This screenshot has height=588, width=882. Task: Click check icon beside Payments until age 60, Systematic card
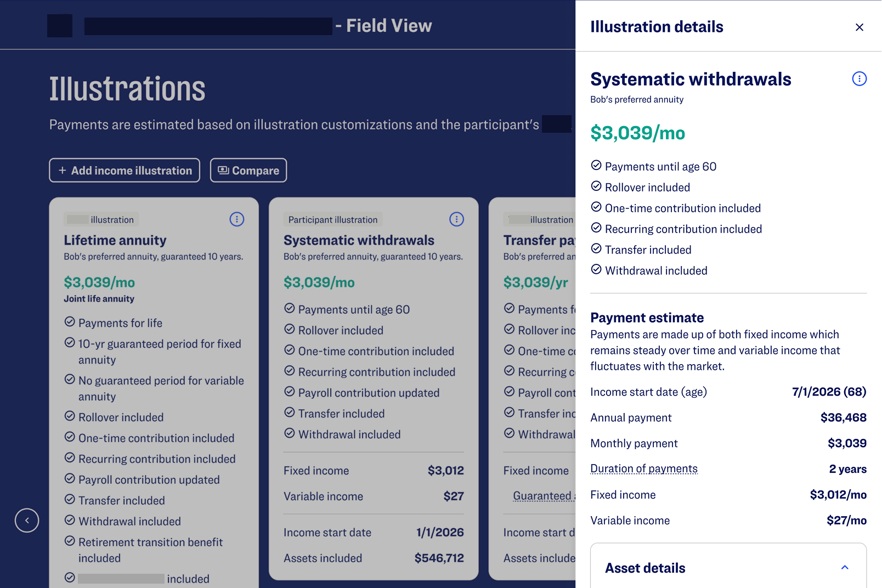point(290,308)
